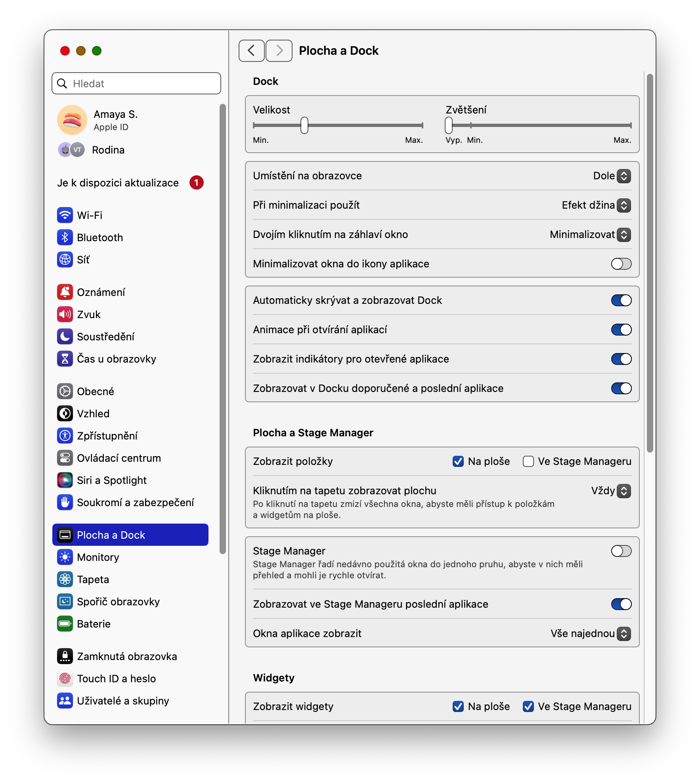The height and width of the screenshot is (783, 700).
Task: Click the sidebar vertical scrollbar
Action: 223,329
